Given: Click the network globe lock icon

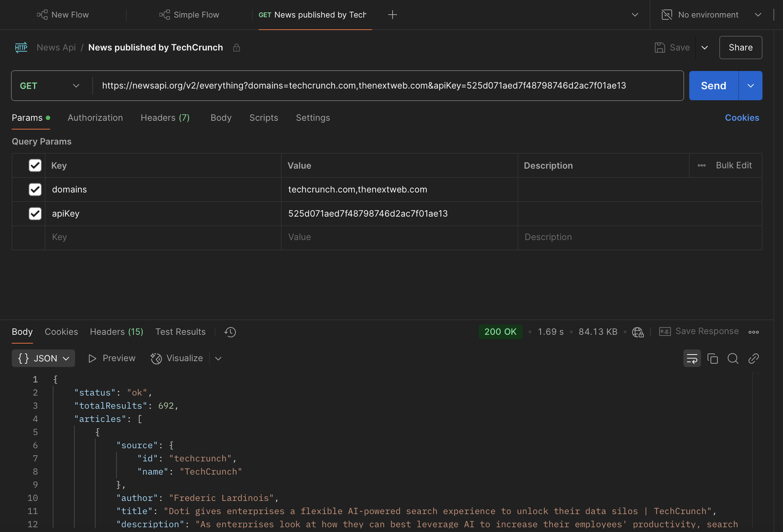Looking at the screenshot, I should coord(638,332).
